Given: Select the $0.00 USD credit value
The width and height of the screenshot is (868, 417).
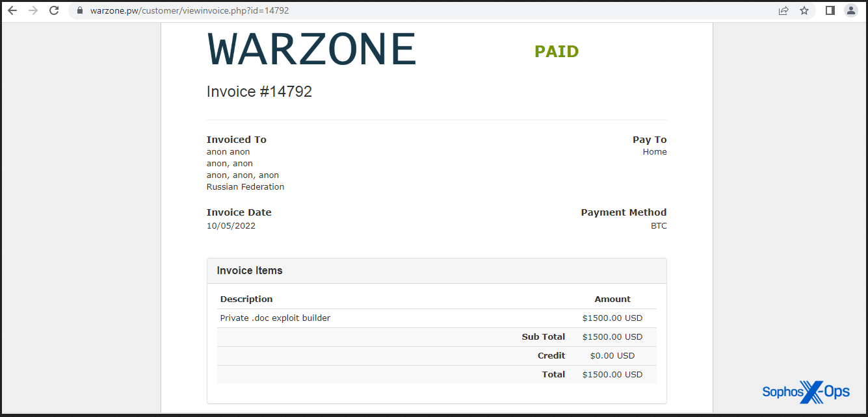Looking at the screenshot, I should pyautogui.click(x=612, y=356).
